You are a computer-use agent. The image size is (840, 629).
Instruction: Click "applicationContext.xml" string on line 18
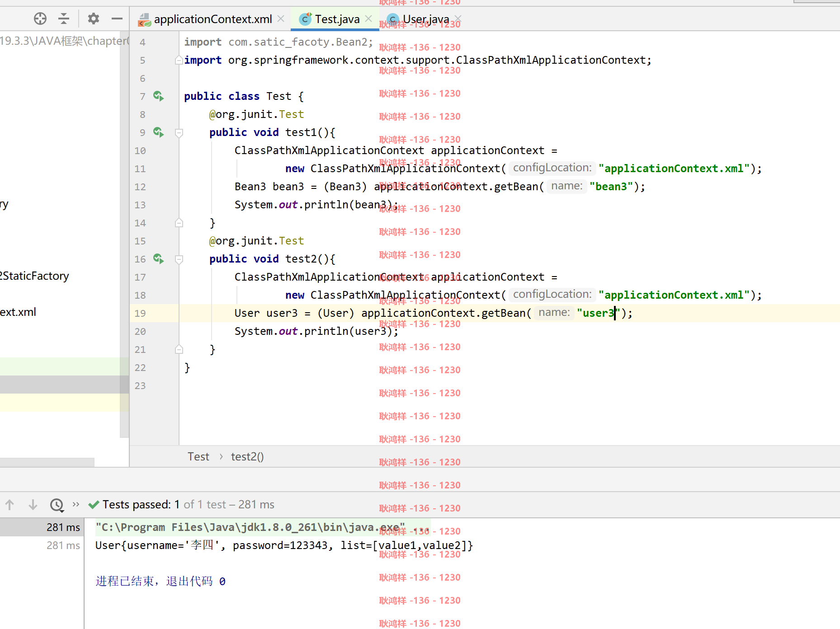tap(674, 295)
